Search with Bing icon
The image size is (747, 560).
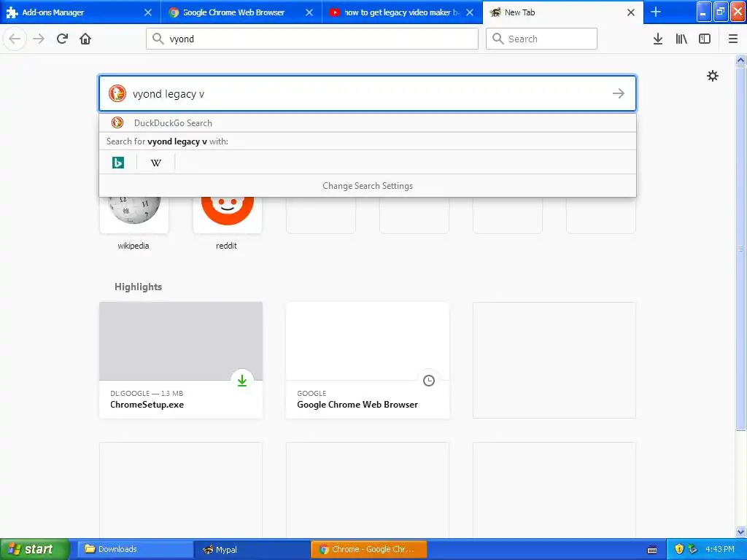pos(118,163)
